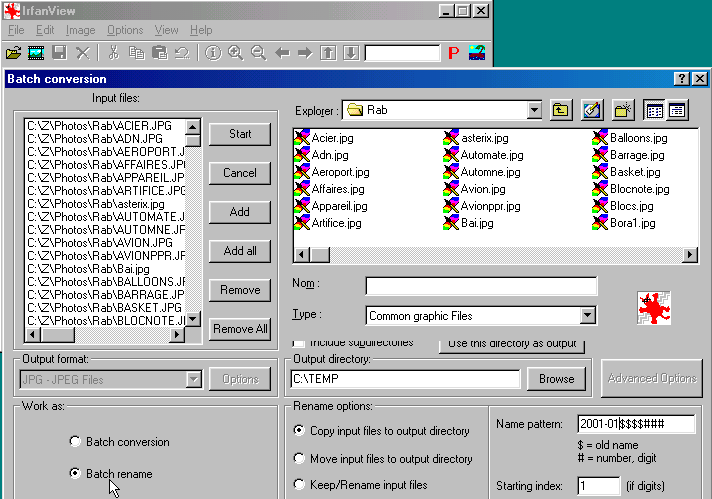Click the Zoom in magnifier icon

tap(236, 52)
